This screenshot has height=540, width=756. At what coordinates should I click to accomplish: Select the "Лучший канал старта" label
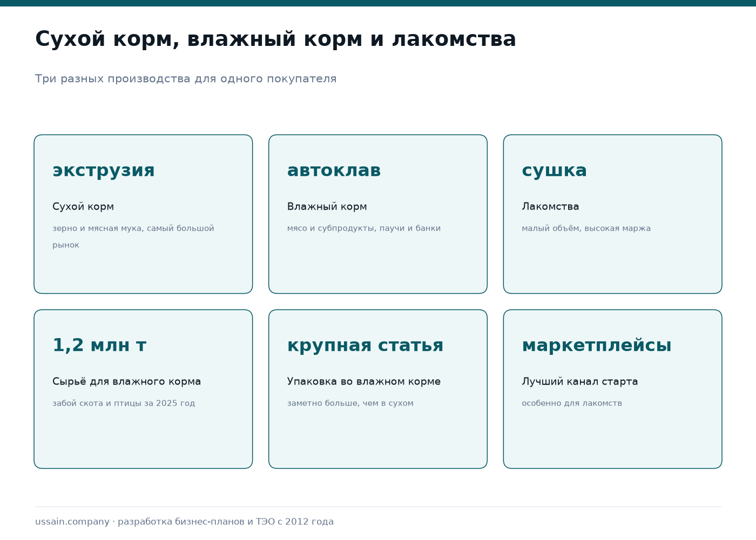coord(580,382)
